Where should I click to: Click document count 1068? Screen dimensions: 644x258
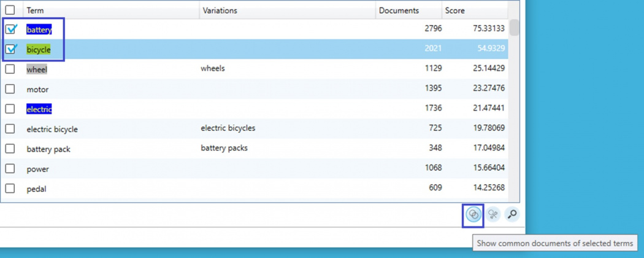click(433, 168)
